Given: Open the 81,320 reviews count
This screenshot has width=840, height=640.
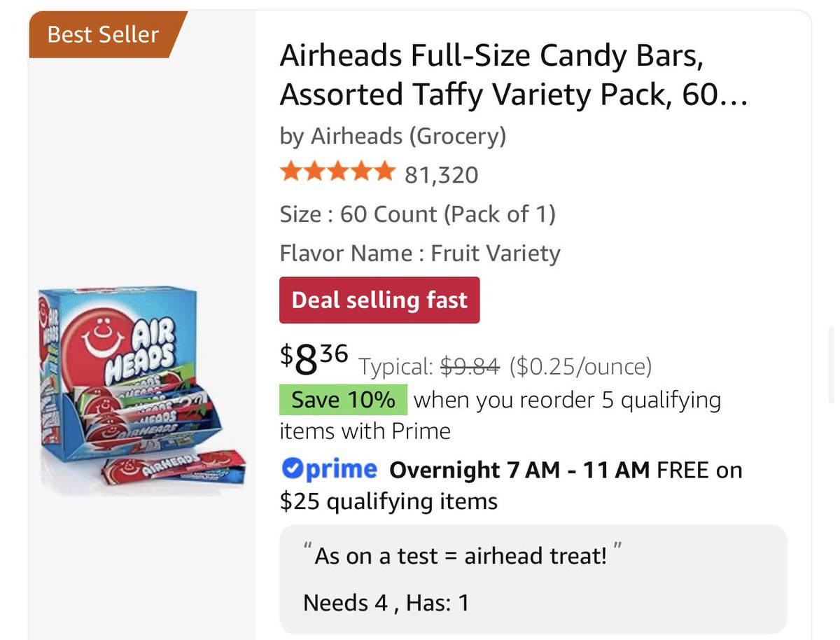Looking at the screenshot, I should click(x=441, y=174).
